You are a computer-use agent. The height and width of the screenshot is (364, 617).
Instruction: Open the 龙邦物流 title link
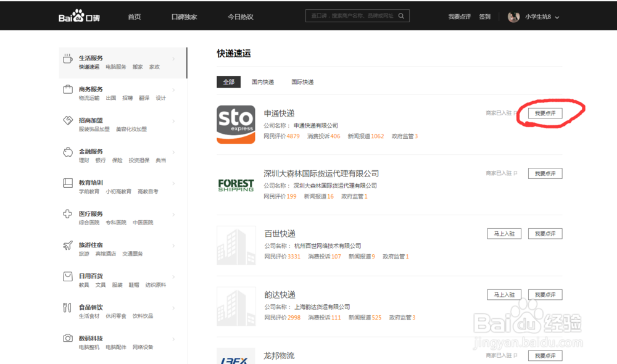pyautogui.click(x=279, y=356)
